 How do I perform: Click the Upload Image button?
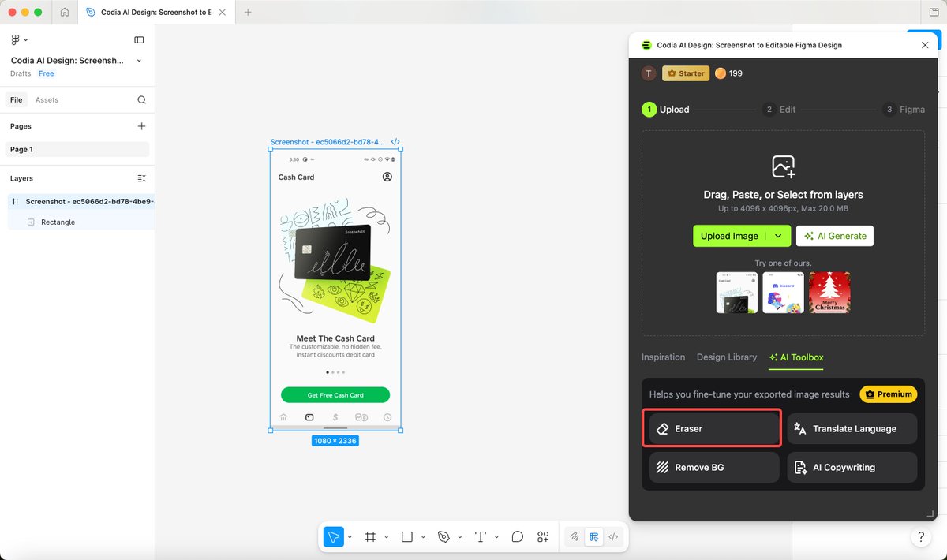(x=730, y=236)
